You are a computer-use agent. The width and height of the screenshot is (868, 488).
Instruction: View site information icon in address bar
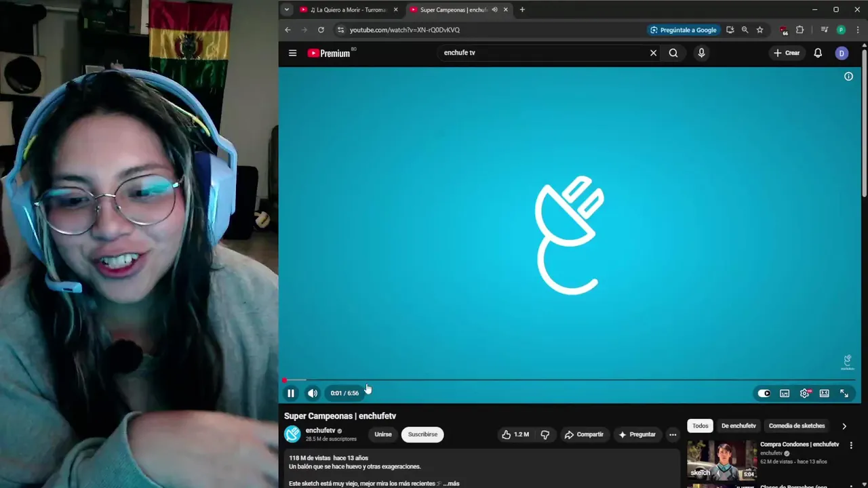341,30
